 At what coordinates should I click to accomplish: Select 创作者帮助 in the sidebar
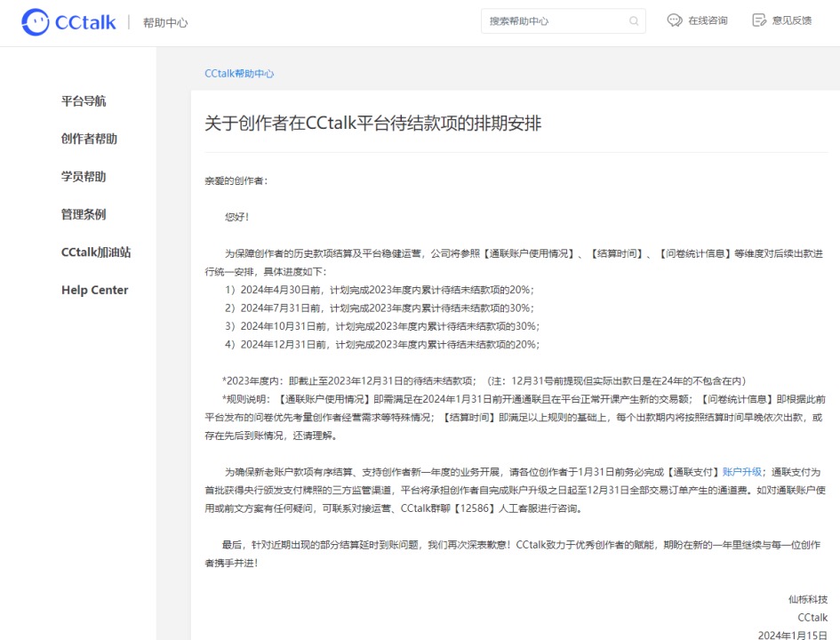[89, 139]
